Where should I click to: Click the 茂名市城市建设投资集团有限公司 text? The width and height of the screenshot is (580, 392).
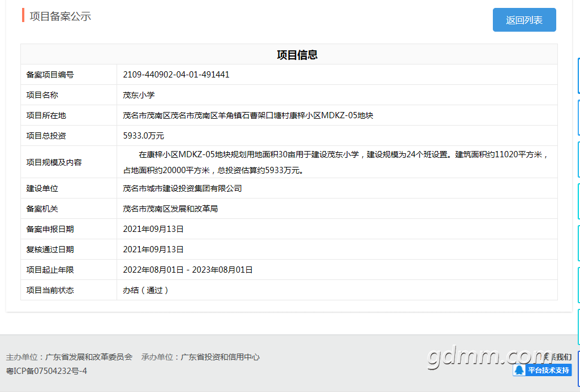click(182, 188)
